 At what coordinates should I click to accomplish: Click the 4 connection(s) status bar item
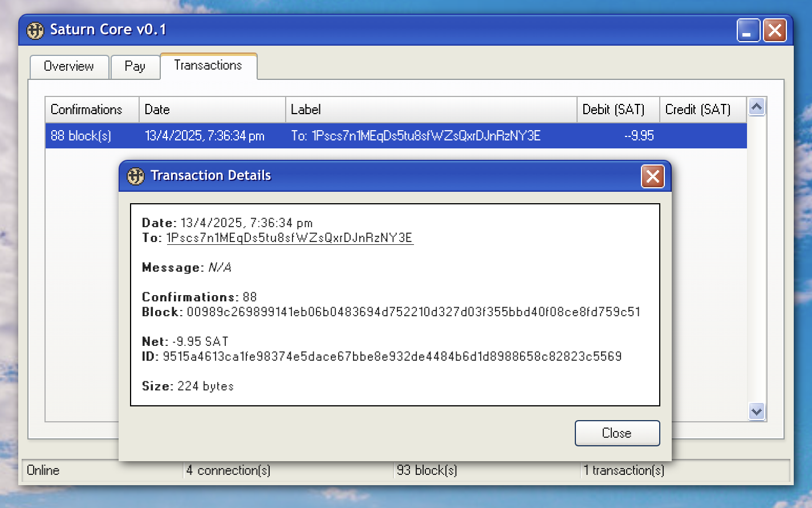point(228,470)
